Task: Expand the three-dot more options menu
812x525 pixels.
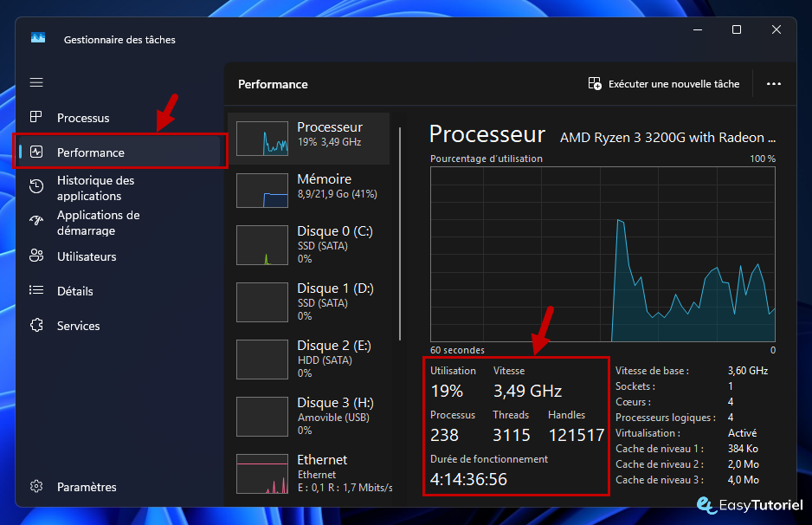Action: coord(774,84)
